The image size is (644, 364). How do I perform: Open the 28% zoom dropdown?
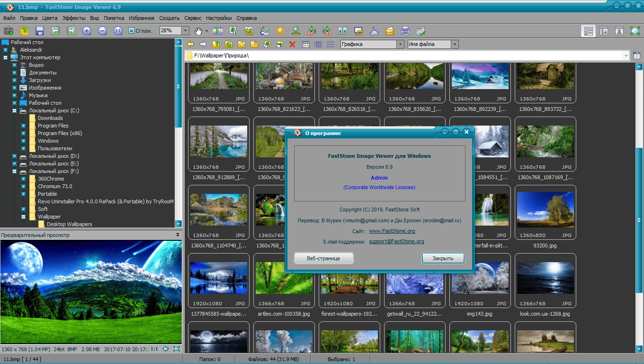tap(186, 31)
